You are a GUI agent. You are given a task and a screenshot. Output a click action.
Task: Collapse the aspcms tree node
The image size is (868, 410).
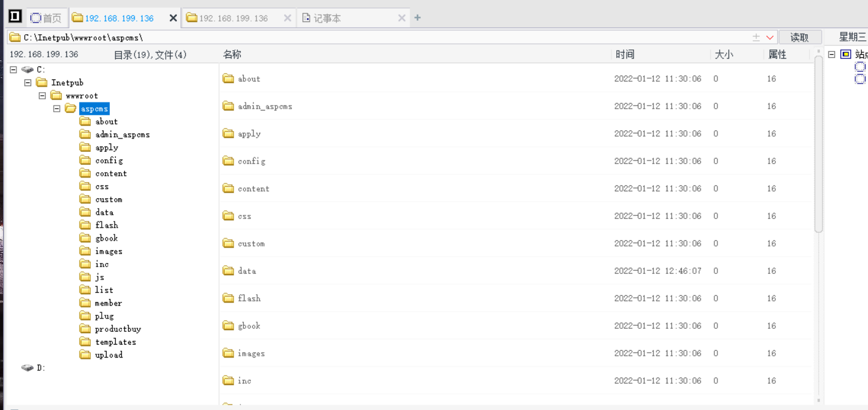[57, 109]
